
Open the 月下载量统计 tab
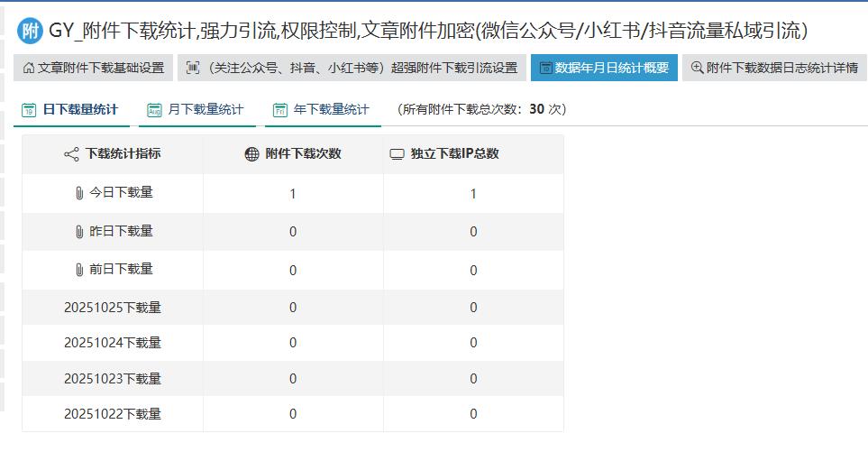[x=205, y=109]
